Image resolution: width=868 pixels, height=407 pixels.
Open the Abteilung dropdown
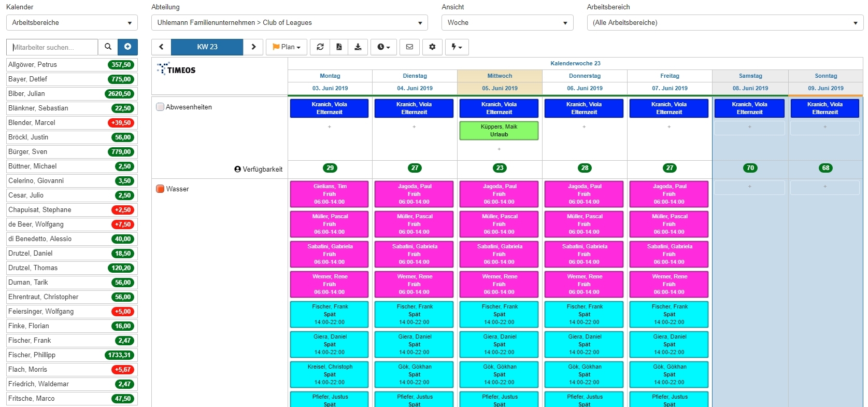(x=290, y=23)
